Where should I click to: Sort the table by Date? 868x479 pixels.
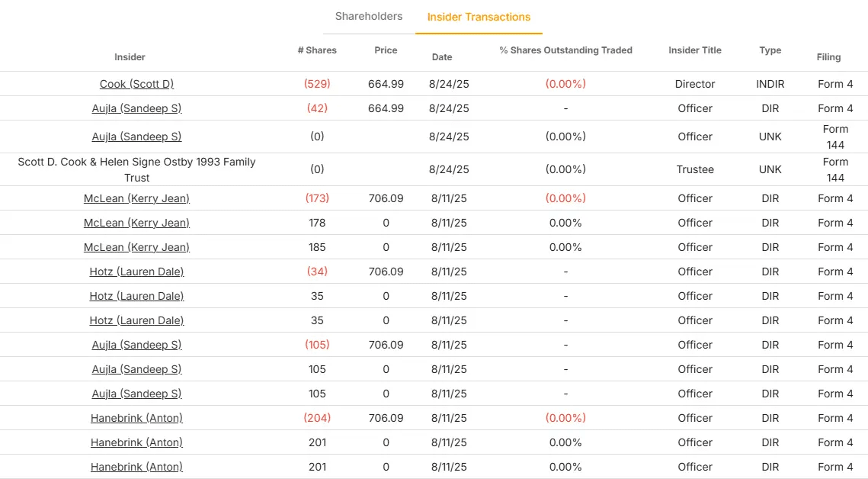[442, 56]
